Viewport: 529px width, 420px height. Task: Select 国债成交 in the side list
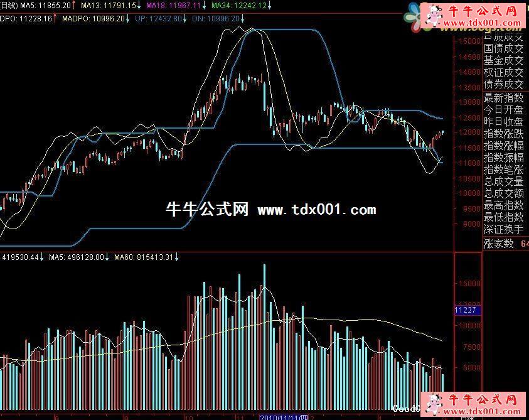click(x=503, y=48)
